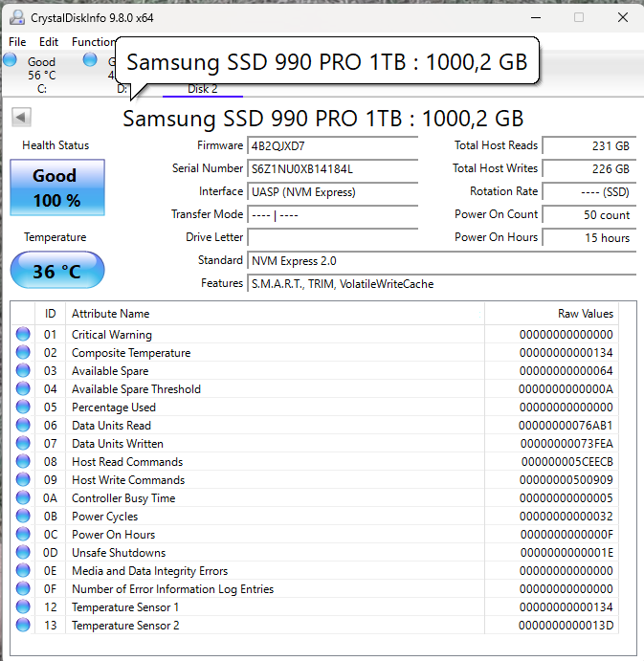The height and width of the screenshot is (661, 644).
Task: Click the status orb for Host Write Commands
Action: point(23,480)
